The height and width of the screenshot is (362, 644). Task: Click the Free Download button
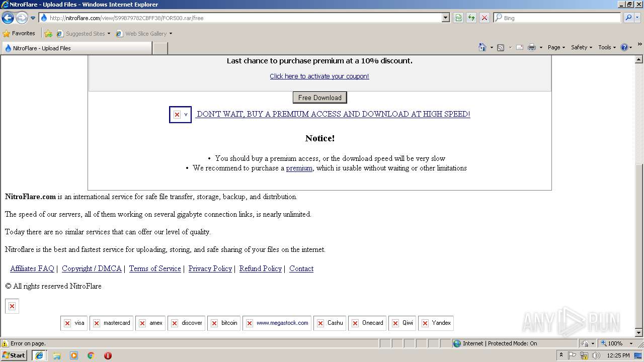(320, 98)
